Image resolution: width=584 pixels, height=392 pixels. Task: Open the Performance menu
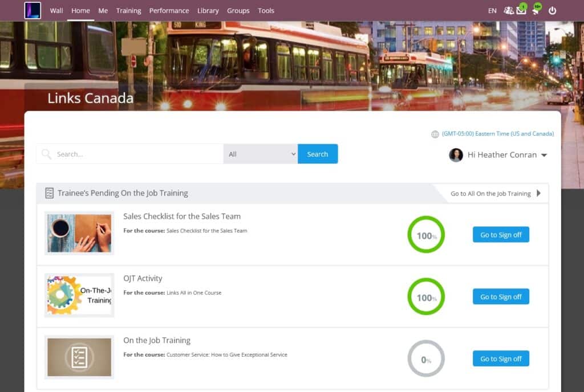169,11
